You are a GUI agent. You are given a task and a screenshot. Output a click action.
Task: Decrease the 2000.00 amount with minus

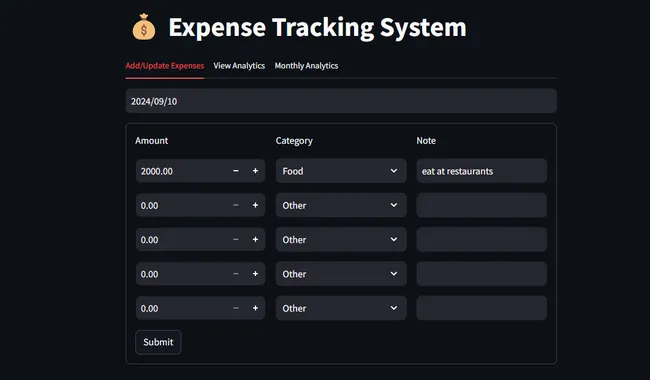point(235,171)
